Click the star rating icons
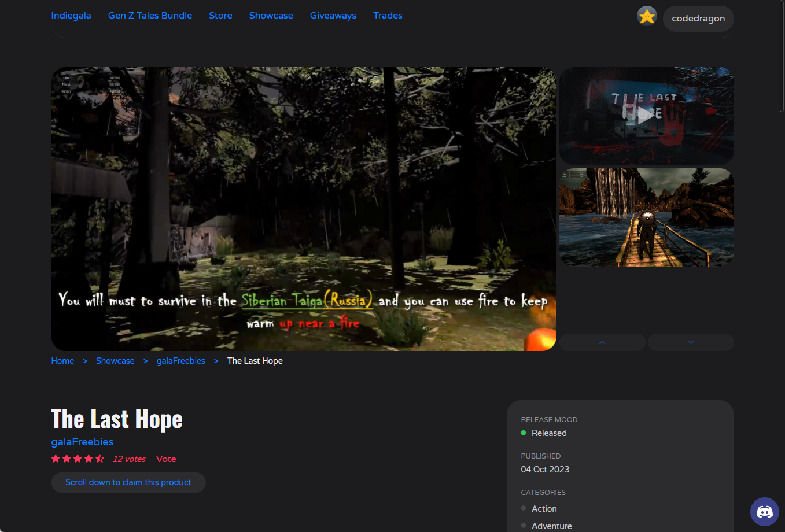The image size is (785, 532). [x=78, y=459]
